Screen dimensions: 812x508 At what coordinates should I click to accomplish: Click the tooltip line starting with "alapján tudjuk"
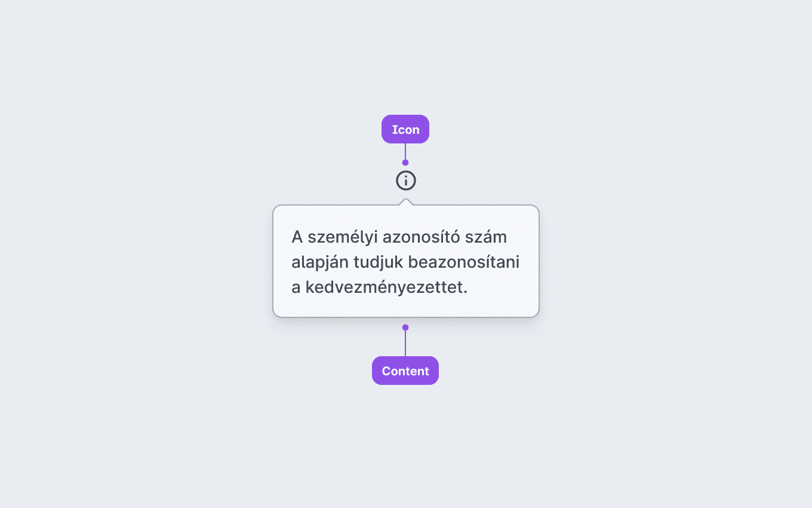405,262
